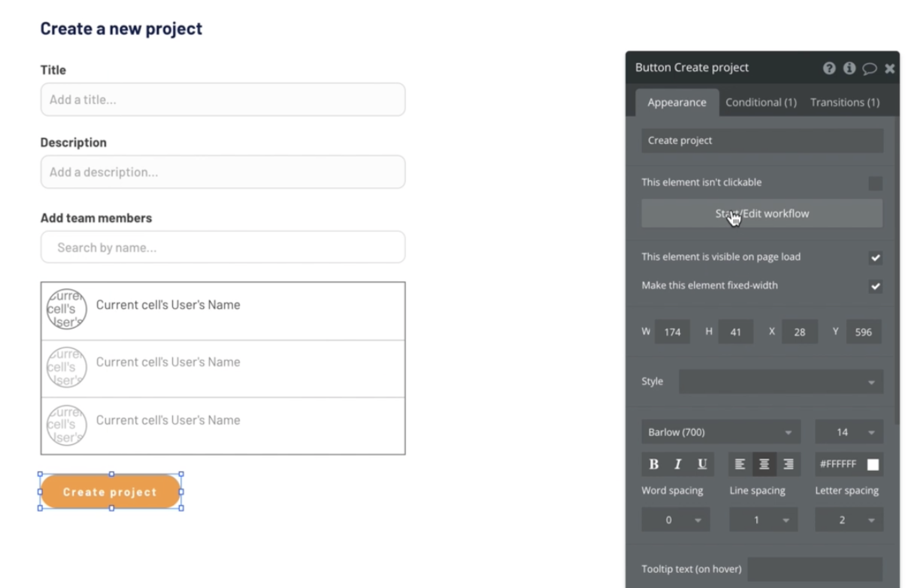Toggle italic text formatting

pyautogui.click(x=678, y=464)
